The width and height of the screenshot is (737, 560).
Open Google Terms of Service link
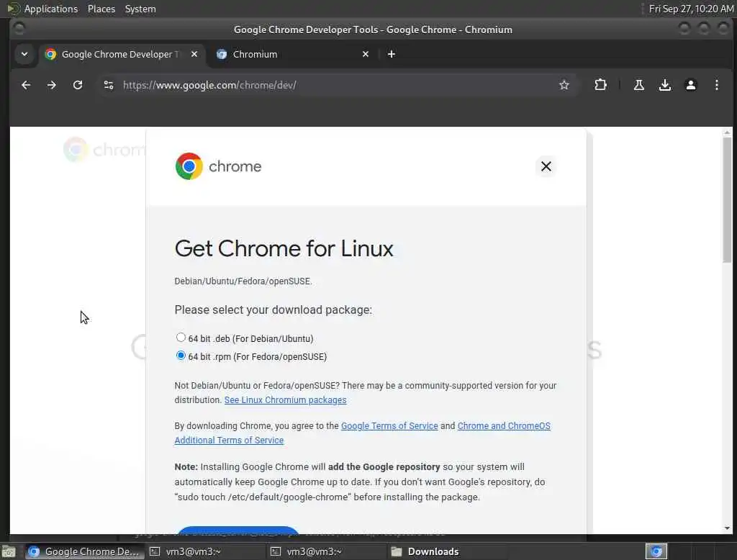coord(389,426)
